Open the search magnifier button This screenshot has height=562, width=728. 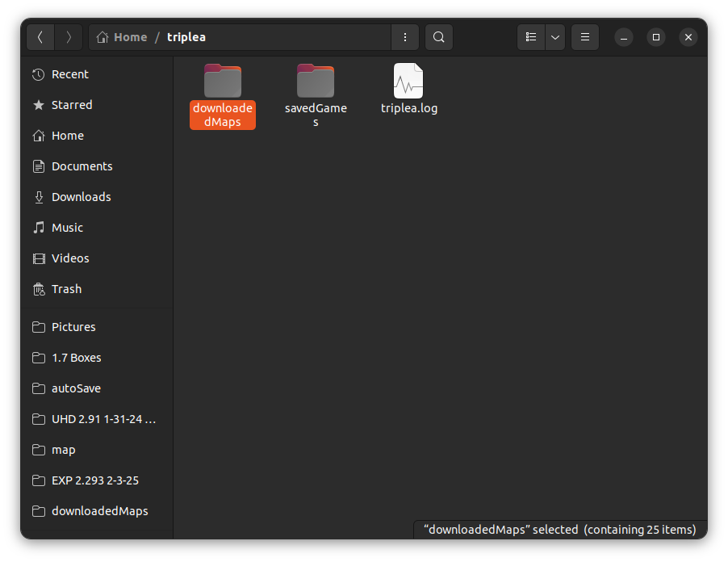pyautogui.click(x=439, y=37)
